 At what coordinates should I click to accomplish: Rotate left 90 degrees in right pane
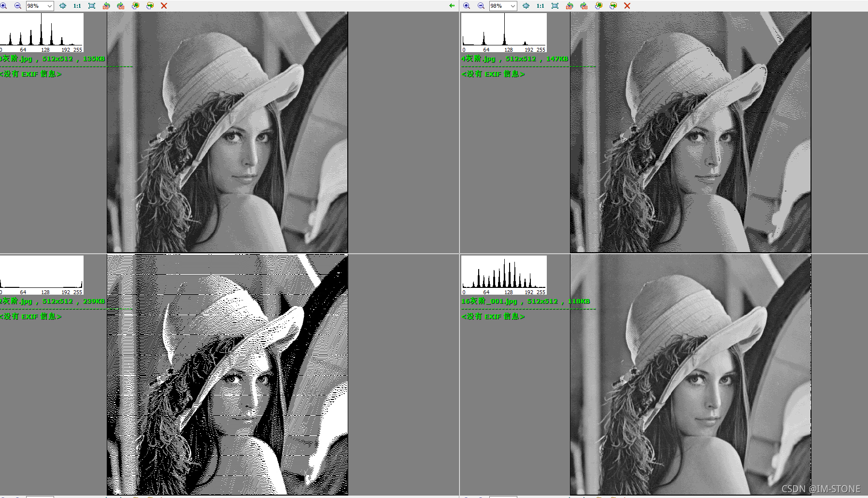[569, 6]
